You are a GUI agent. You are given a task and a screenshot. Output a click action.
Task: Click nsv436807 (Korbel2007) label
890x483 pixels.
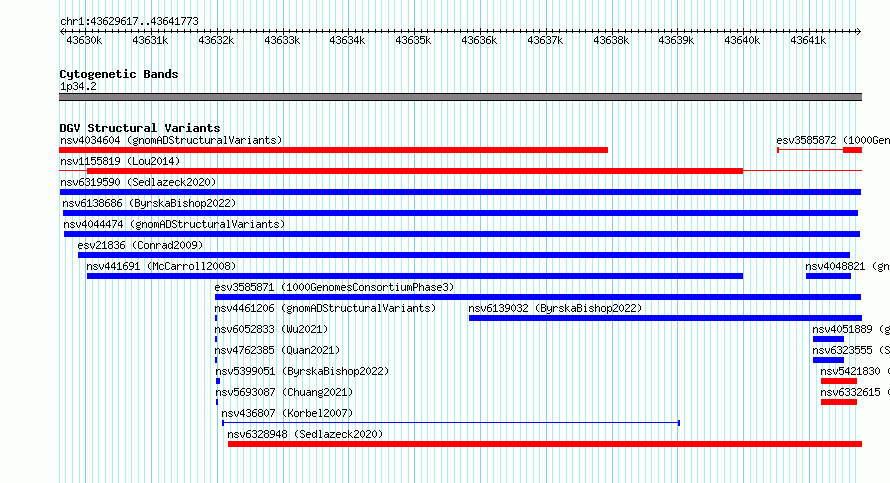click(x=287, y=413)
